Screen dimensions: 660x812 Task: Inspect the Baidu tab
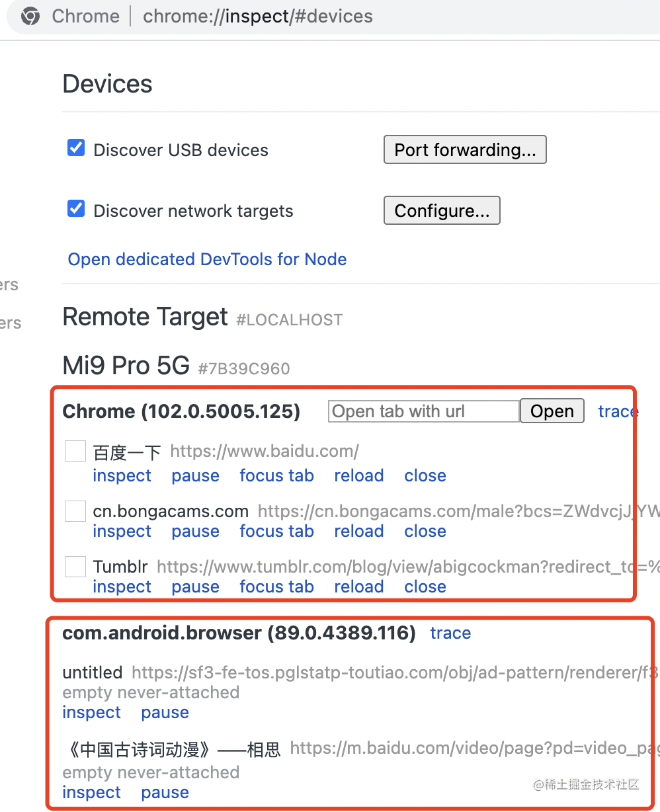(122, 475)
